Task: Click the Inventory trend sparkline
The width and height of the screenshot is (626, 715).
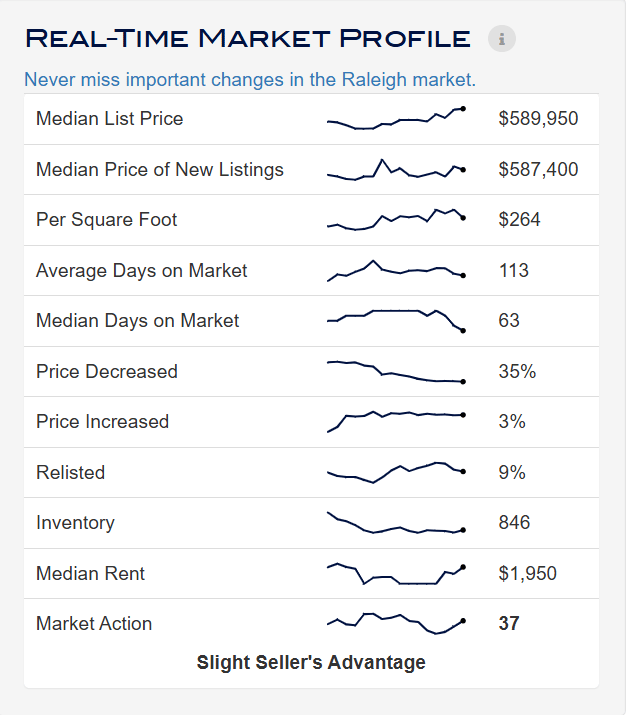Action: click(x=396, y=523)
